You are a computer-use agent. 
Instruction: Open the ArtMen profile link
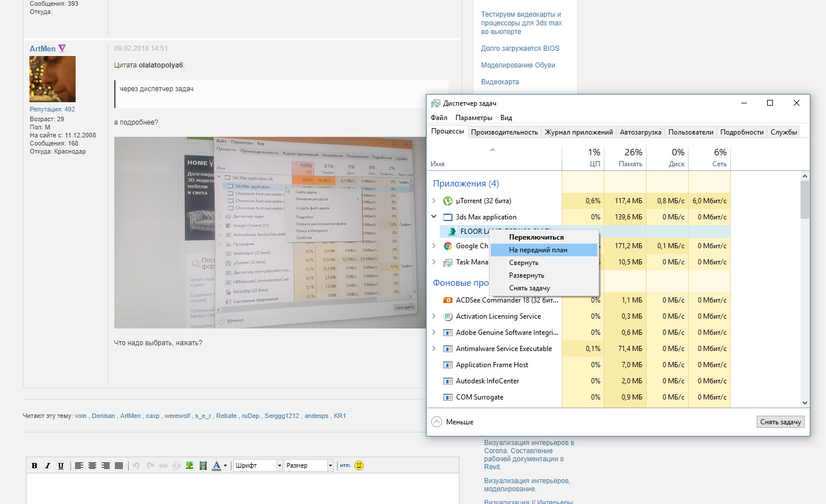click(43, 49)
